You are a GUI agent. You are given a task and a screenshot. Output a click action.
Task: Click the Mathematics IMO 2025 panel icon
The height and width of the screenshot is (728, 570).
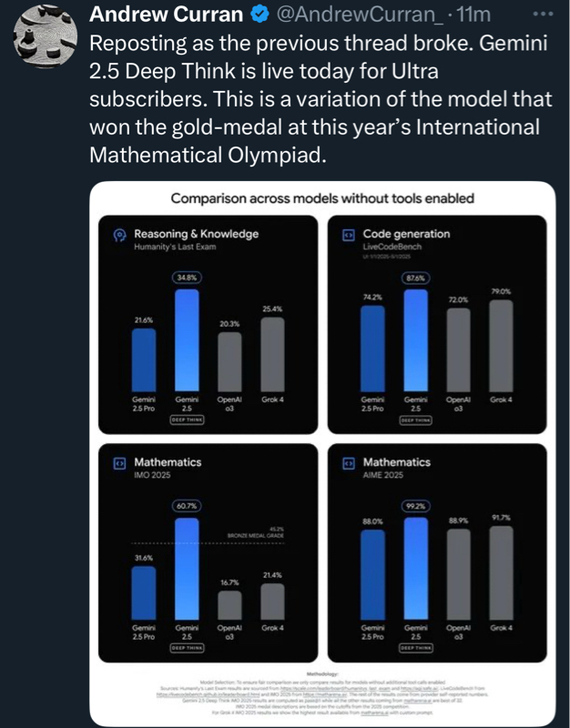(x=118, y=463)
